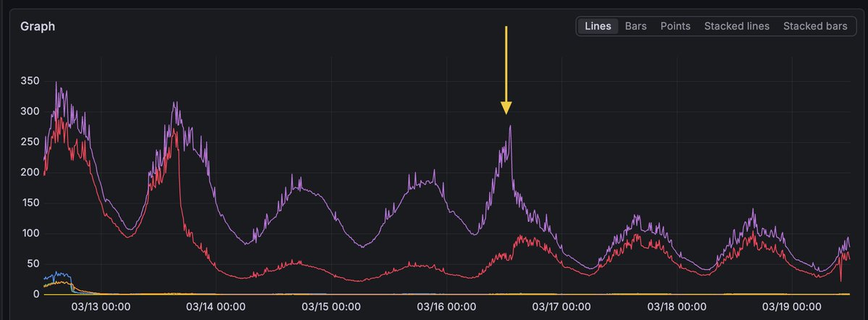This screenshot has width=868, height=320.
Task: Click the 250 y-axis value
Action: pyautogui.click(x=29, y=142)
